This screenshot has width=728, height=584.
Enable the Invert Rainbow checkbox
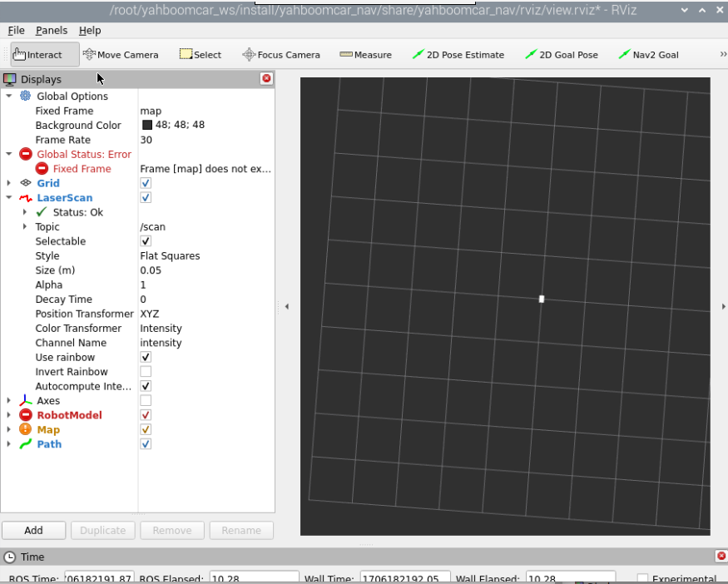point(146,371)
